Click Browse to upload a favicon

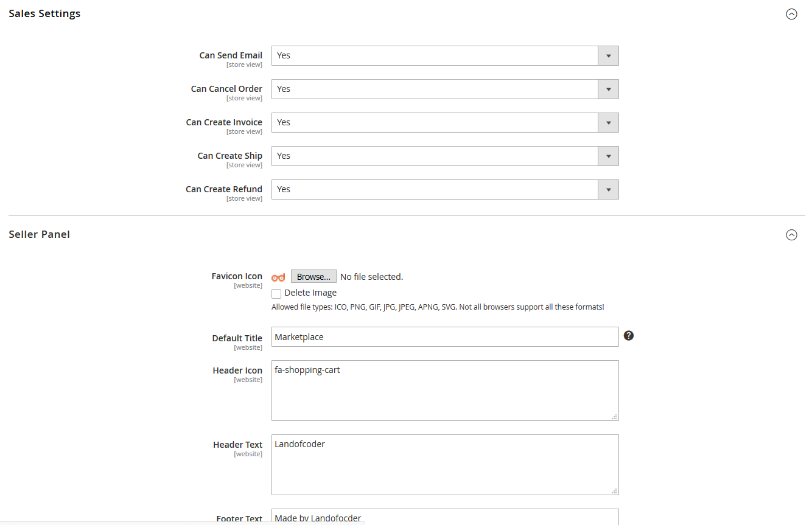[313, 277]
